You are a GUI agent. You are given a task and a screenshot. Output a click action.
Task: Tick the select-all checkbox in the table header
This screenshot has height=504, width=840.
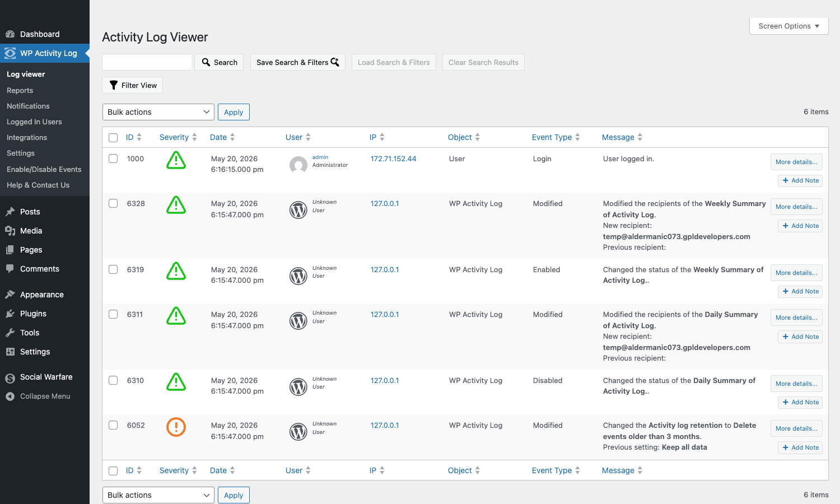point(113,138)
